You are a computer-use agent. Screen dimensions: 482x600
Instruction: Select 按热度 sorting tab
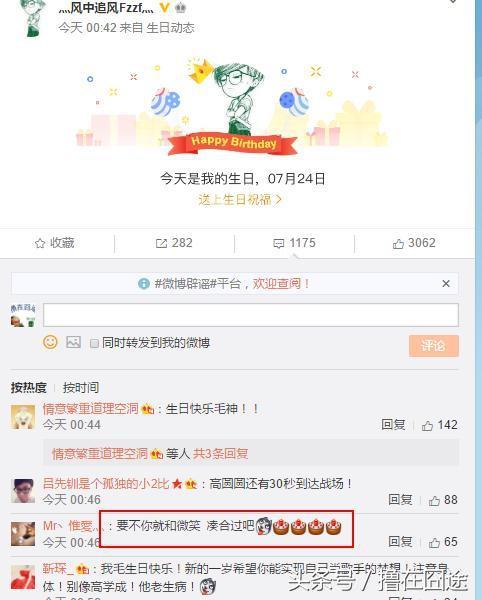tap(29, 388)
